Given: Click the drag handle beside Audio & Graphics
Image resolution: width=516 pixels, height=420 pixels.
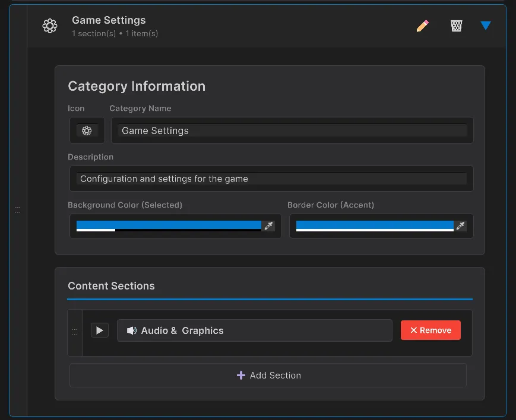Looking at the screenshot, I should (x=75, y=332).
